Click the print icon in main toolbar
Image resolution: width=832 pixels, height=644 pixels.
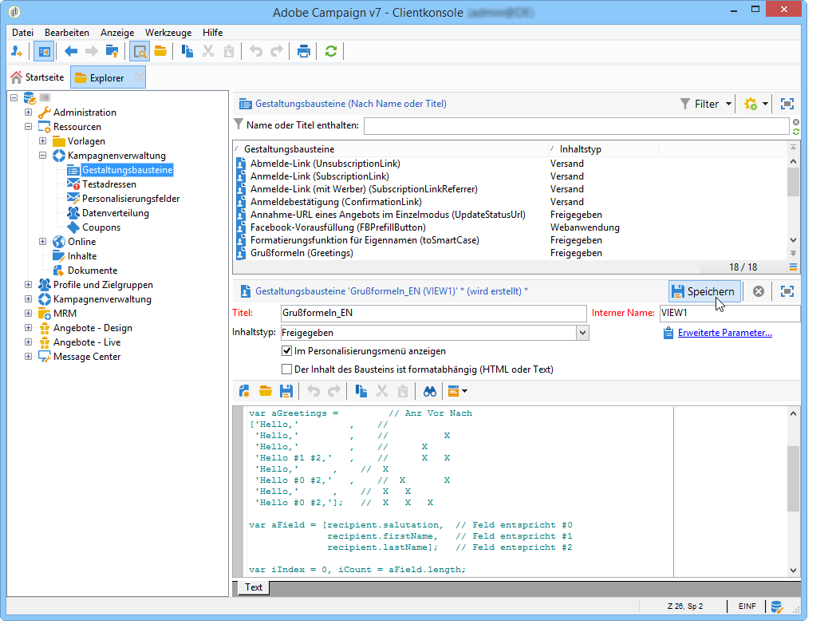[303, 51]
